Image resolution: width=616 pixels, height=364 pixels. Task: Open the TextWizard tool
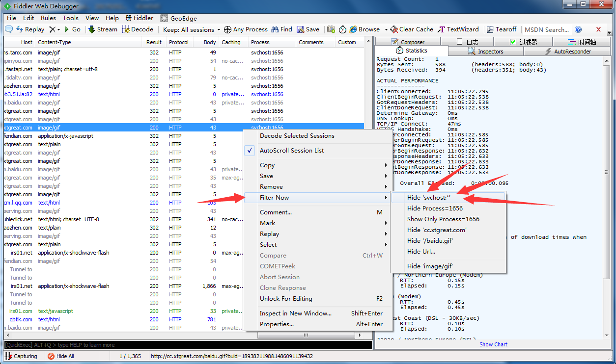tap(458, 29)
